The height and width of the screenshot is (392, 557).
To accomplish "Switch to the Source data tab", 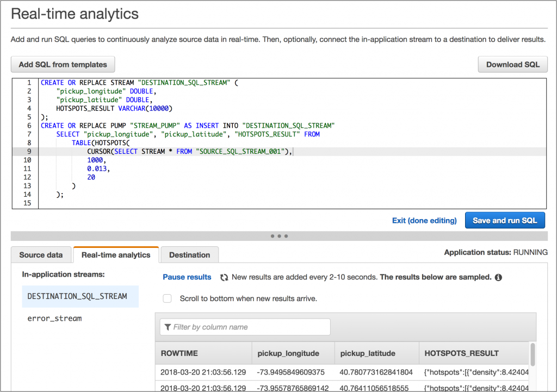I will click(x=41, y=255).
